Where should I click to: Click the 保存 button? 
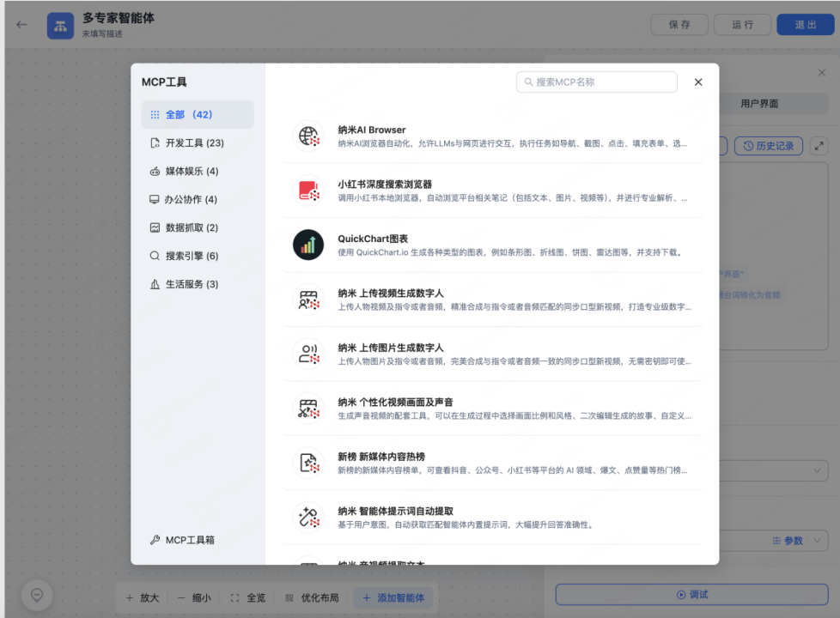coord(679,24)
